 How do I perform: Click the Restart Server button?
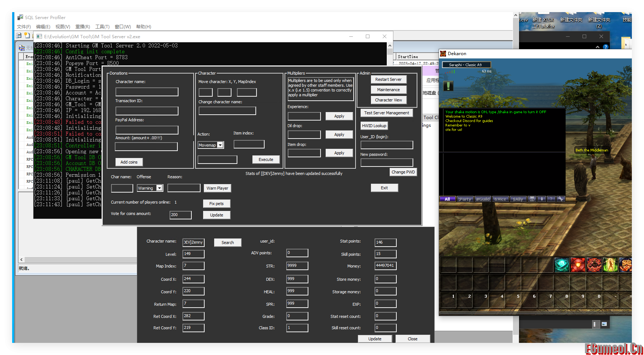point(388,79)
